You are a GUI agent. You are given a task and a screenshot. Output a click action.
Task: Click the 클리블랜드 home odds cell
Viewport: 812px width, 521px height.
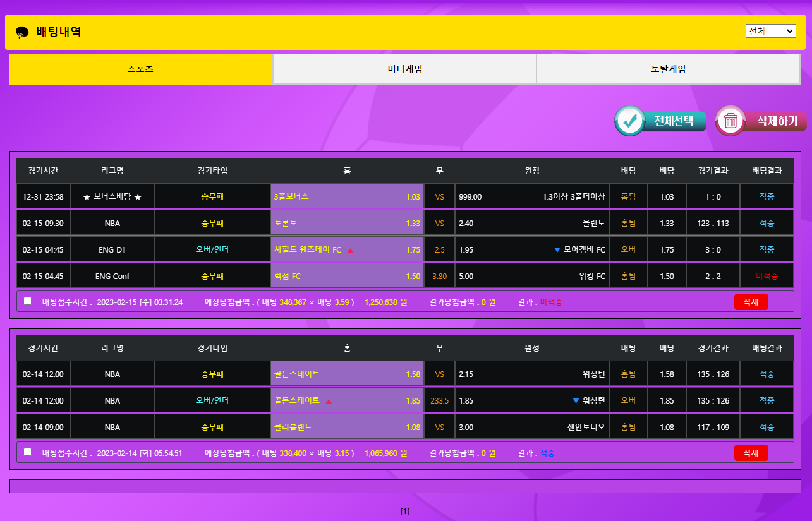[347, 428]
